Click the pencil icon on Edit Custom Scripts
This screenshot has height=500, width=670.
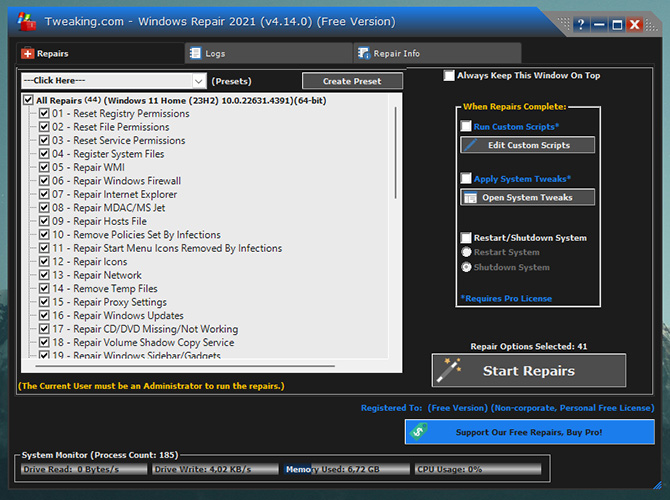(x=470, y=145)
